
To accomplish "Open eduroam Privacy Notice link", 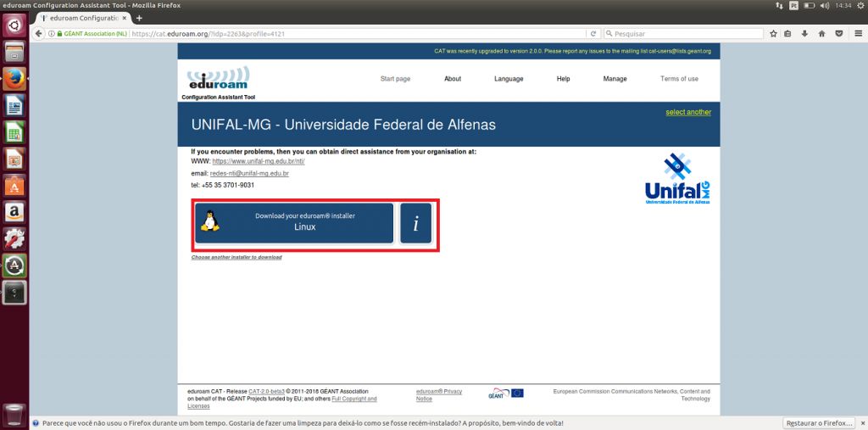I will 438,395.
